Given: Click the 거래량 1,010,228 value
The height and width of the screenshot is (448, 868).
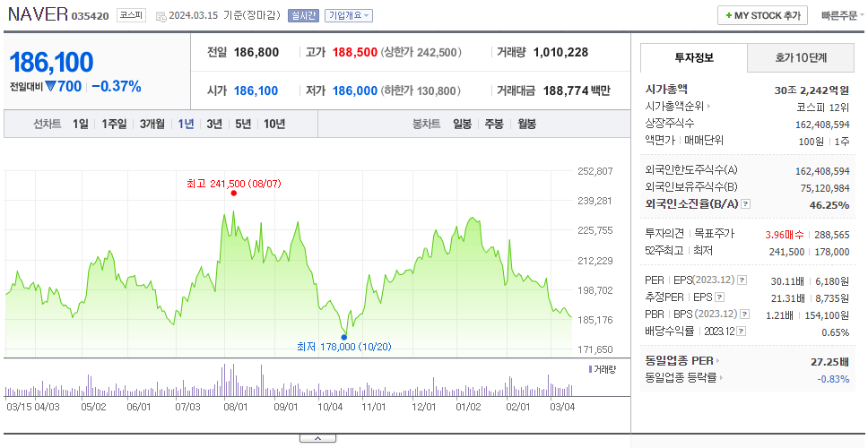Looking at the screenshot, I should 560,53.
